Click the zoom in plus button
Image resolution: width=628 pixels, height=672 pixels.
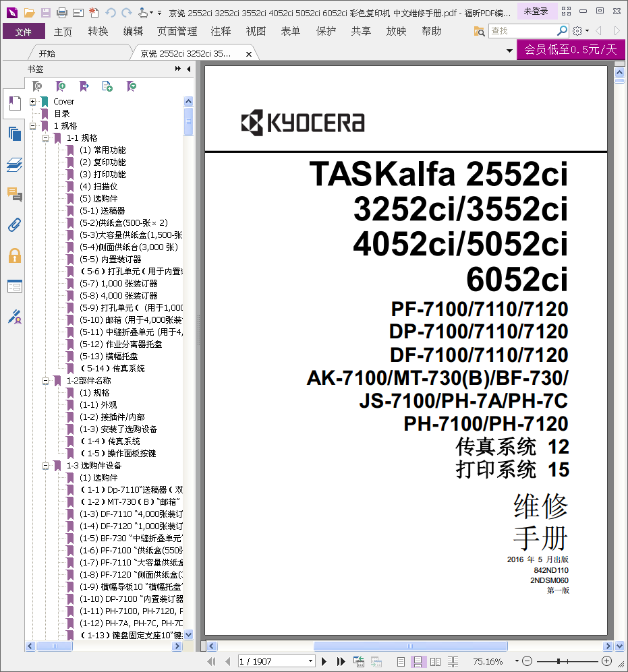(606, 661)
